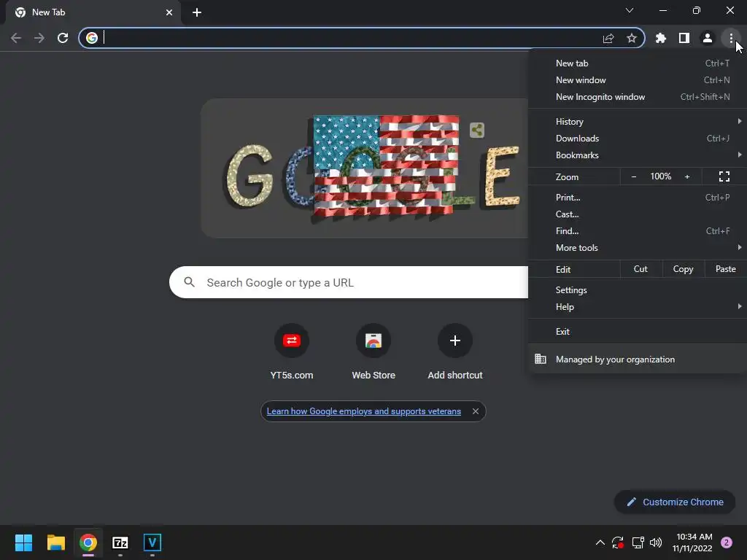The width and height of the screenshot is (747, 560).
Task: Click Add shortcut tile
Action: point(455,352)
